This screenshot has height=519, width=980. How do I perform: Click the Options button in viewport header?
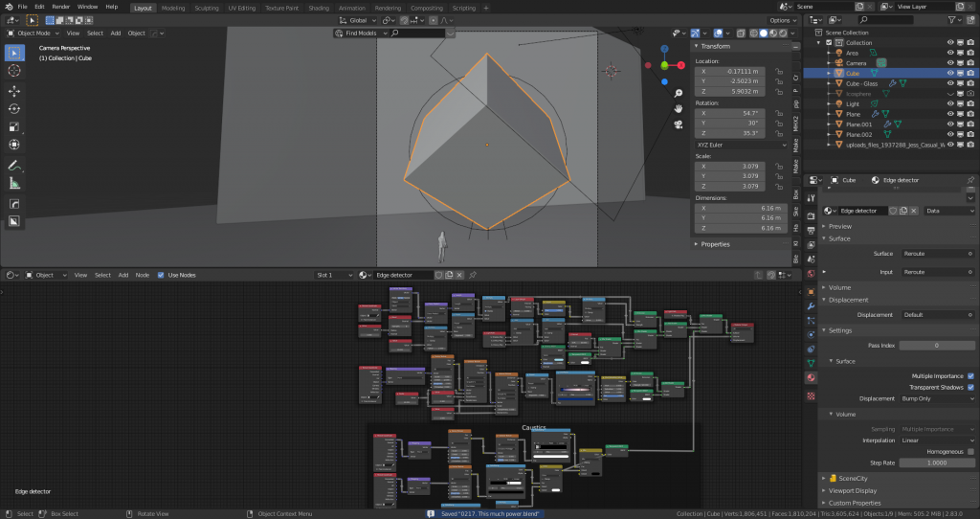point(783,21)
